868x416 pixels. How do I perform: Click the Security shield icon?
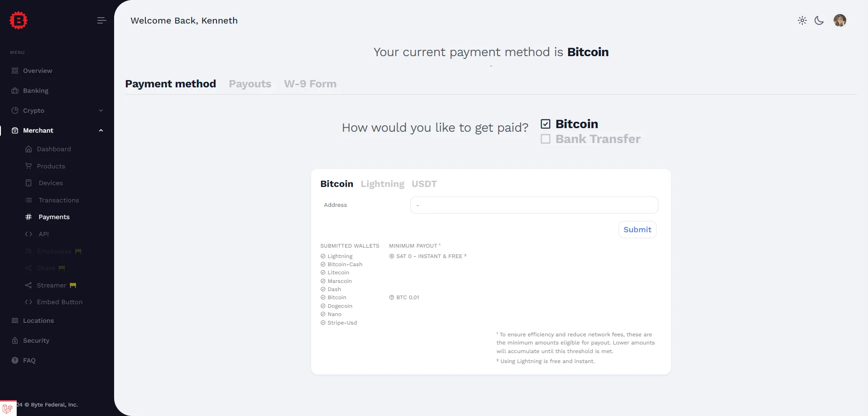pos(14,340)
